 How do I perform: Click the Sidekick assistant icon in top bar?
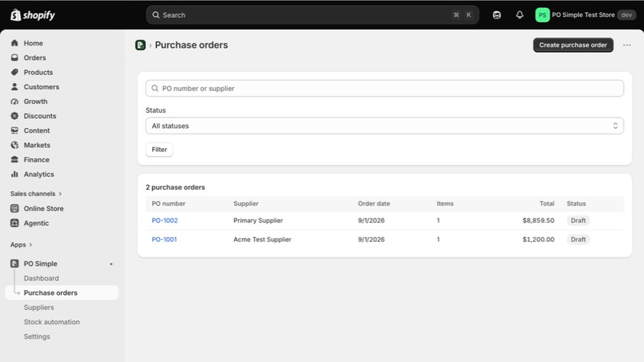pyautogui.click(x=497, y=15)
